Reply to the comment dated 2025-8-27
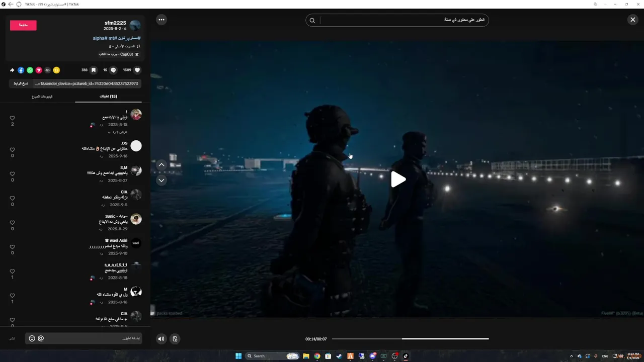Image resolution: width=644 pixels, height=362 pixels. (102, 180)
